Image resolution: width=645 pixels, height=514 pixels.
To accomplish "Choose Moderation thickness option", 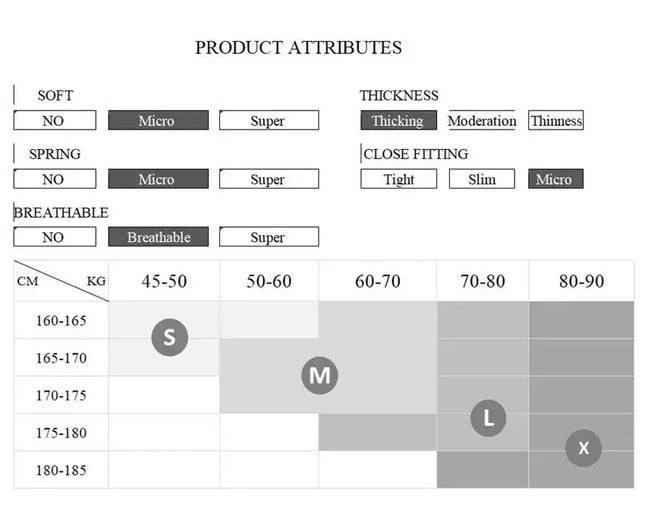I will [x=482, y=120].
